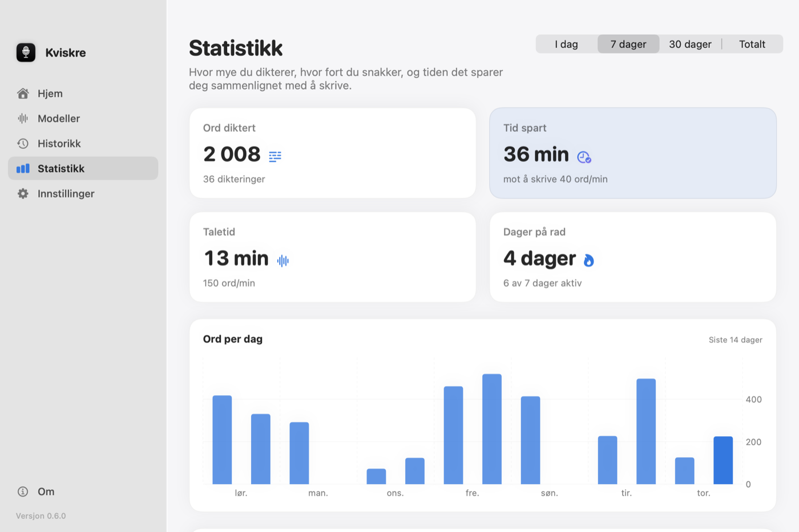The image size is (799, 532).
Task: Click the text lines icon beside 2 008
Action: [275, 156]
